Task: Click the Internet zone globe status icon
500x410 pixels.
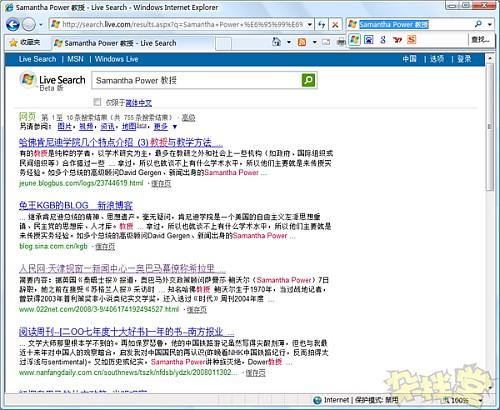Action: point(317,400)
